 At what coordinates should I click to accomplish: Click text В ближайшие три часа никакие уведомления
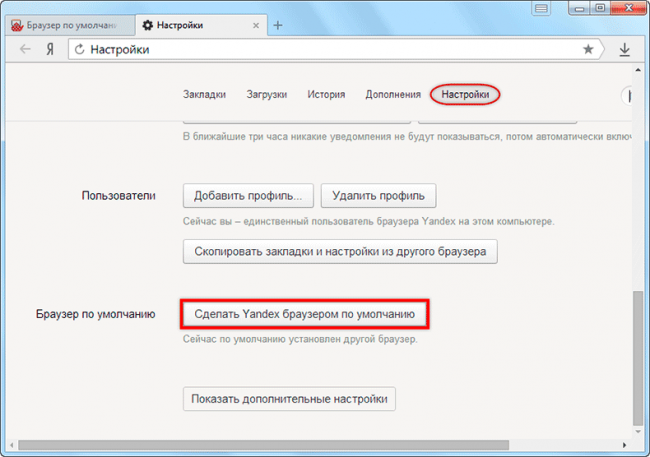click(x=407, y=137)
